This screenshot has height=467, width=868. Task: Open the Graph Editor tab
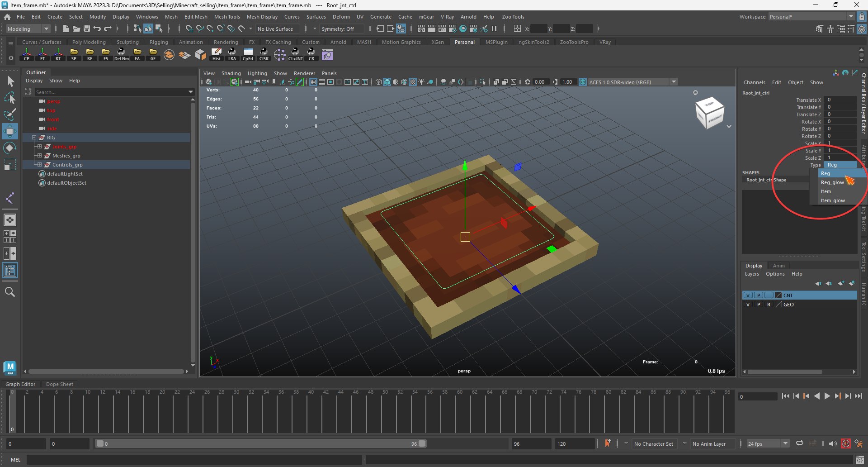click(x=20, y=384)
